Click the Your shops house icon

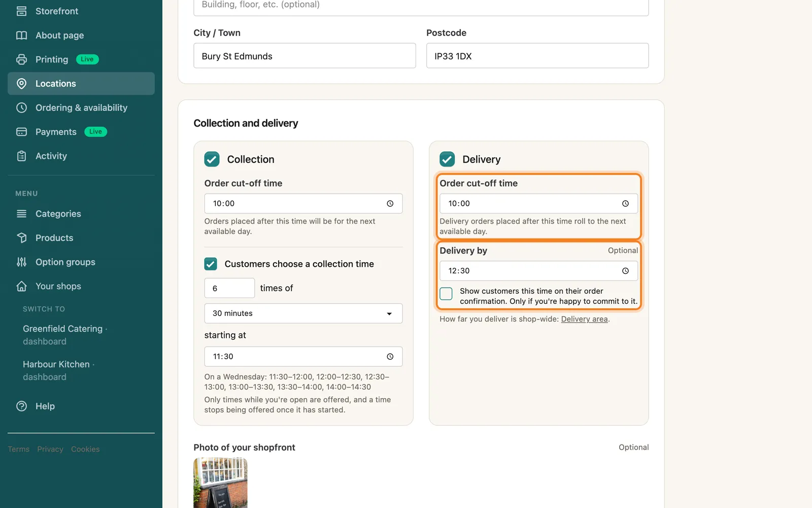tap(21, 286)
